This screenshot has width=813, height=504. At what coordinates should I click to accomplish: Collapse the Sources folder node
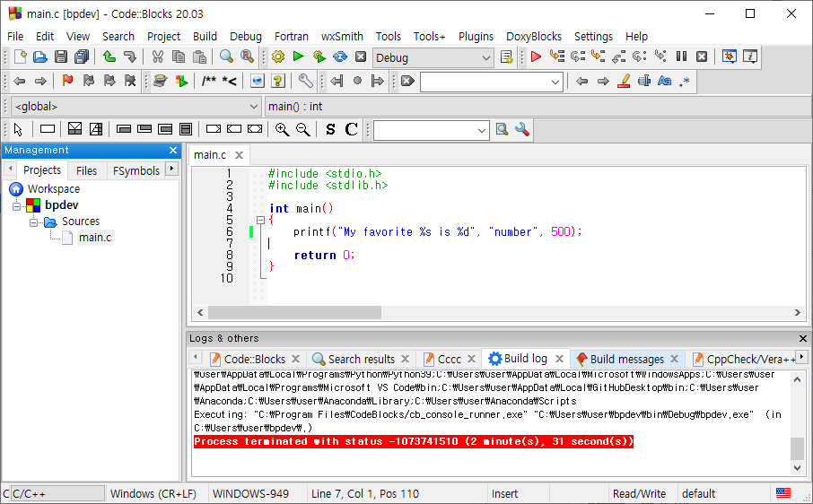[34, 222]
